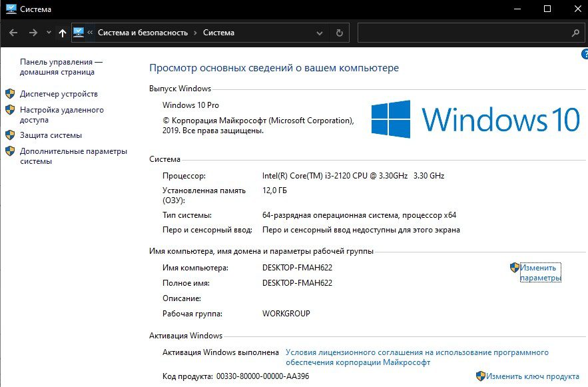The width and height of the screenshot is (588, 387).
Task: Open "Диспетчер устройств" link
Action: click(x=59, y=94)
